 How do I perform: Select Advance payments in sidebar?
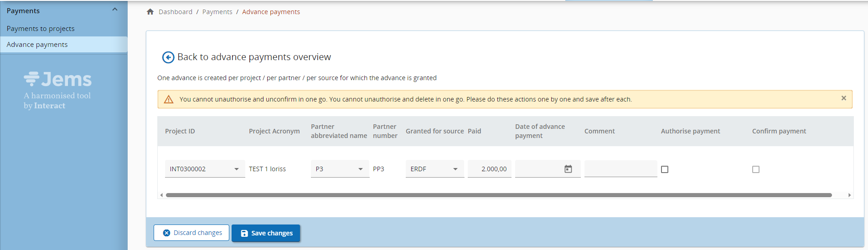37,45
